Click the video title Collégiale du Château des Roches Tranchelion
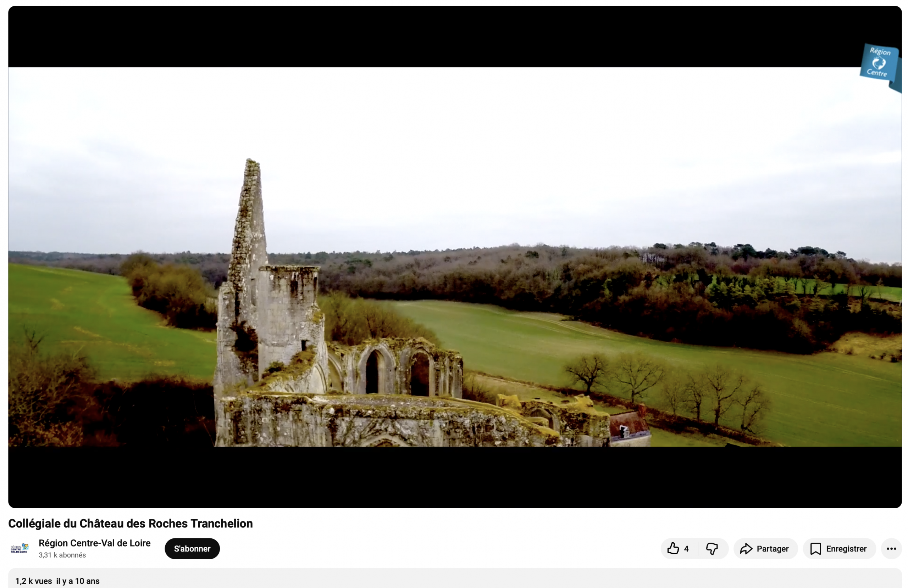The image size is (908, 588). tap(131, 523)
